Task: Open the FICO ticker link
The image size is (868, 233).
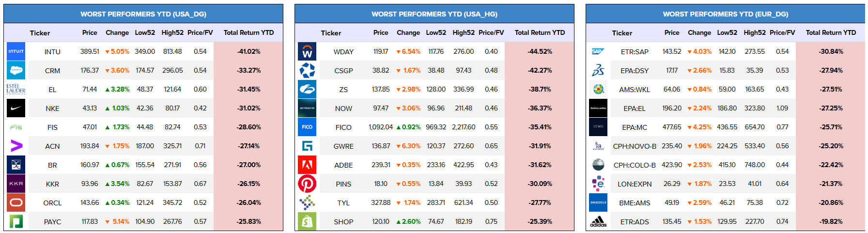Action: tap(343, 127)
